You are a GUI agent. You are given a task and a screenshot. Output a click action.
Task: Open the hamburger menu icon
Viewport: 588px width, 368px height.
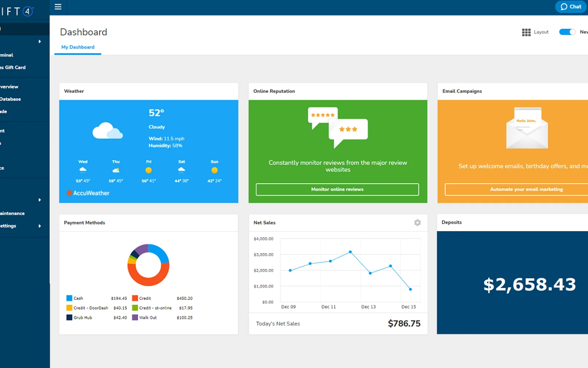point(58,7)
